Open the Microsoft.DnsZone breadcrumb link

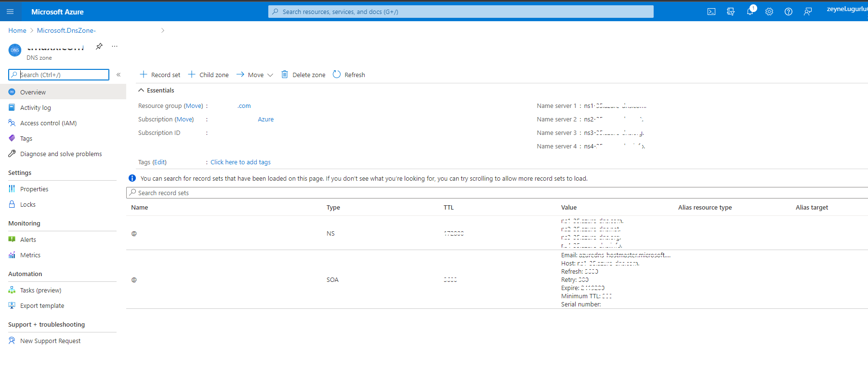click(x=66, y=30)
